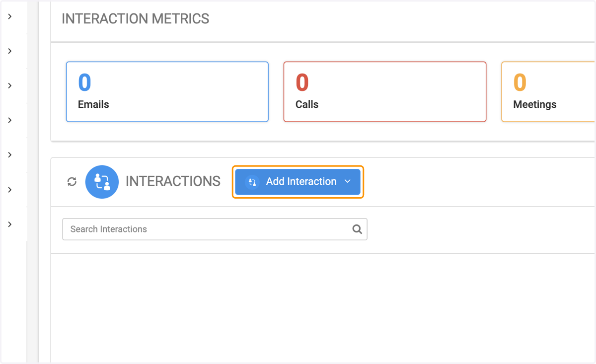Click the red 0 calls count
This screenshot has width=596, height=364.
point(302,82)
